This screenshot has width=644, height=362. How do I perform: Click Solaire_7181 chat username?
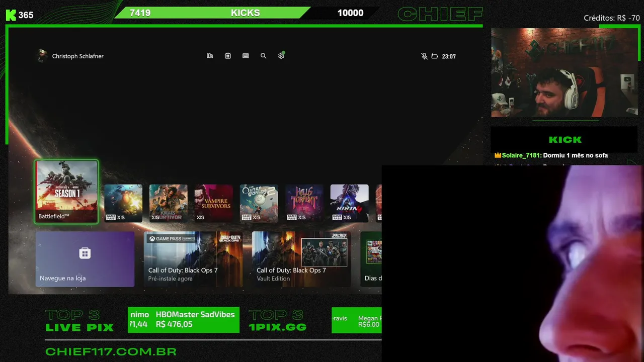[521, 155]
